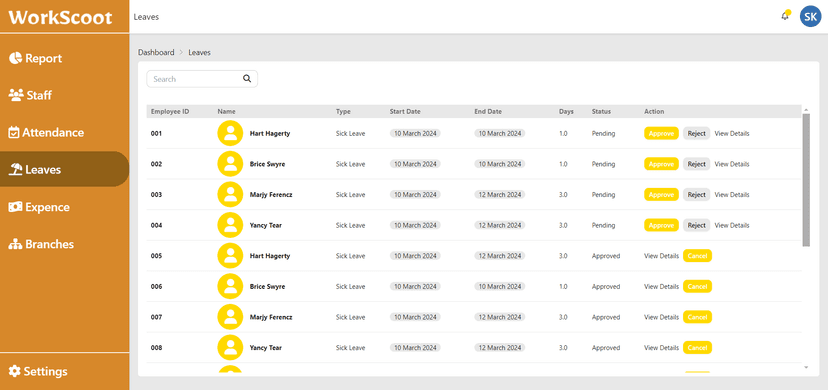Click the WorkScoot logo

[x=61, y=17]
